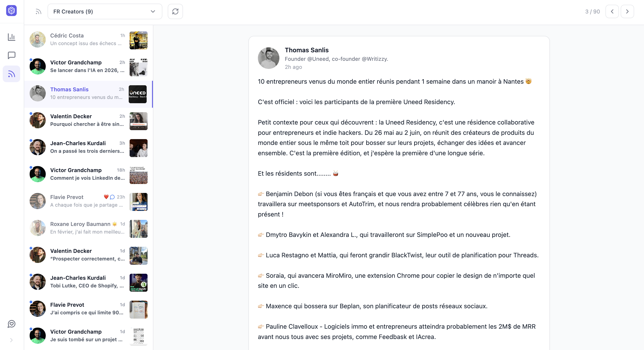Click comment bubble icon on Flavie Prevot post
644x350 pixels.
click(112, 197)
